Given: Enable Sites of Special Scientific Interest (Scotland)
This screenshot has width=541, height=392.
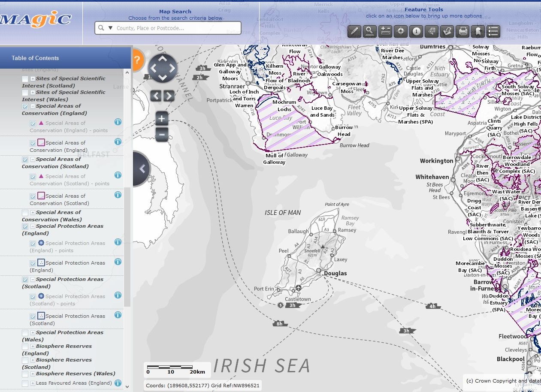Looking at the screenshot, I should (25, 79).
